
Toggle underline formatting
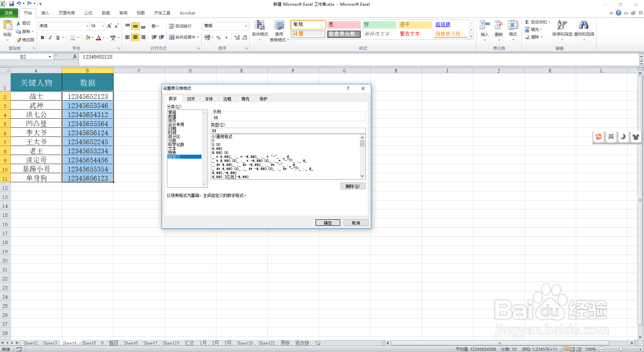pos(58,37)
